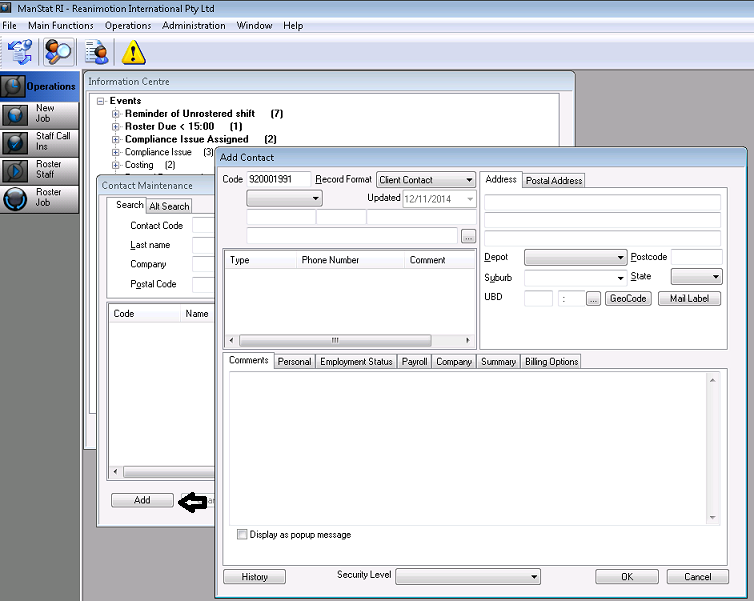
Task: Open the Security Level dropdown
Action: pyautogui.click(x=468, y=577)
